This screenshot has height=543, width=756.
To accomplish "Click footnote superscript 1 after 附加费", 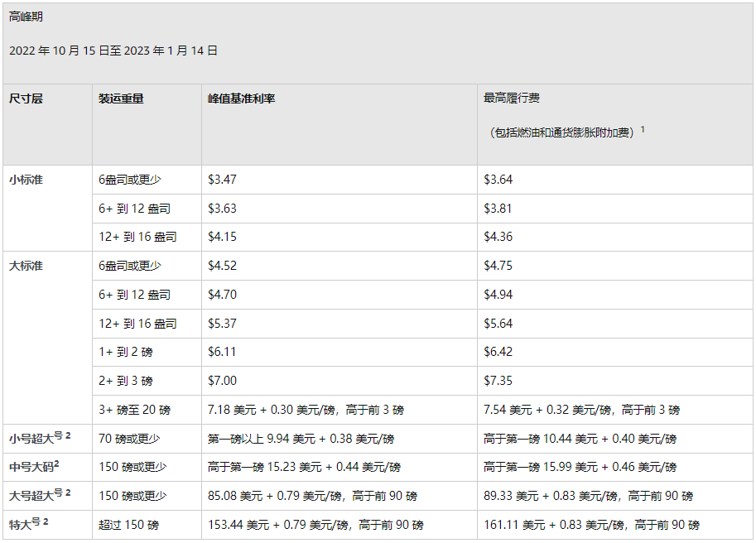I will pos(643,129).
